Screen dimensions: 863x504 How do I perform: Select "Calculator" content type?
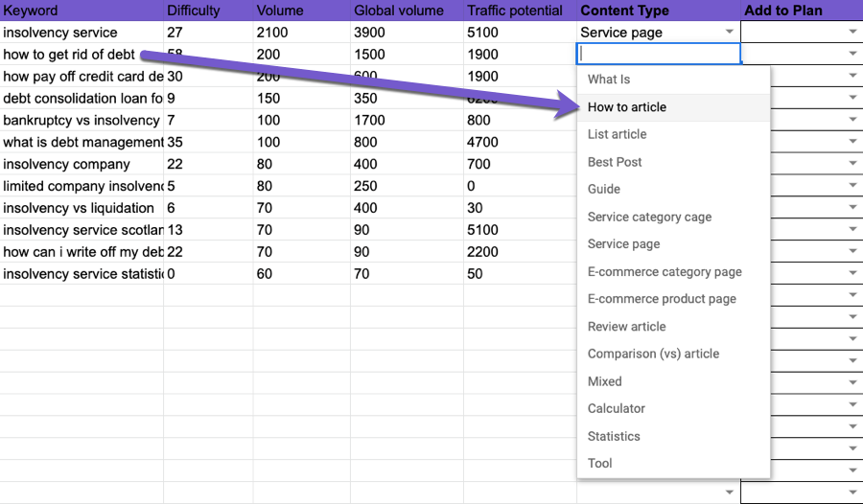point(617,408)
